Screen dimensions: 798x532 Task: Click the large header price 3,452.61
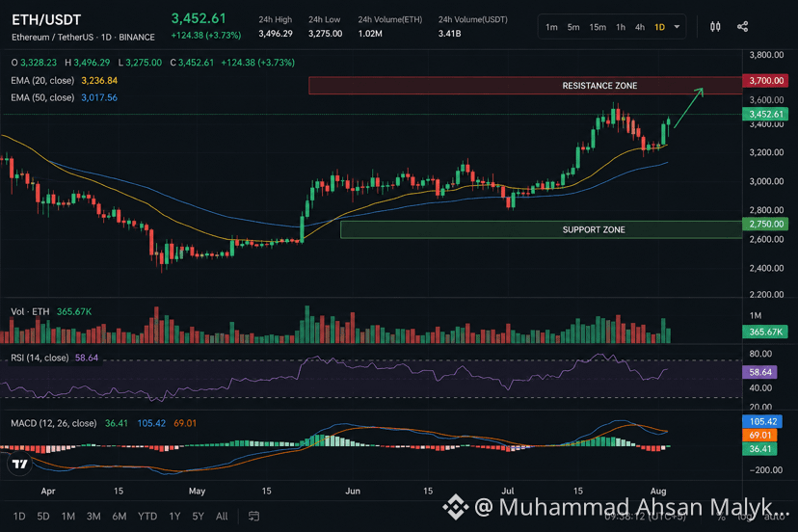coord(199,19)
